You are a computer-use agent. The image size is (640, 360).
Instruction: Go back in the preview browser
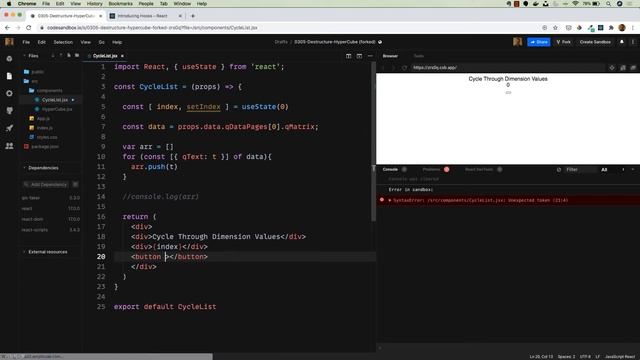384,68
